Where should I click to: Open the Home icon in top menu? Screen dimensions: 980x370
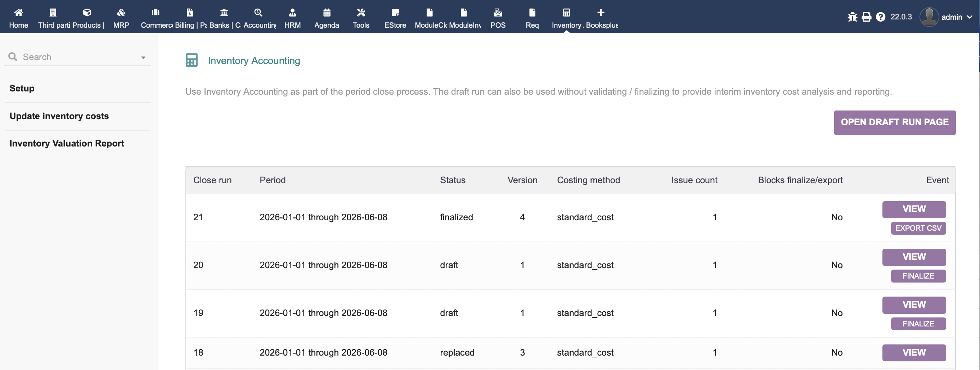[x=18, y=13]
